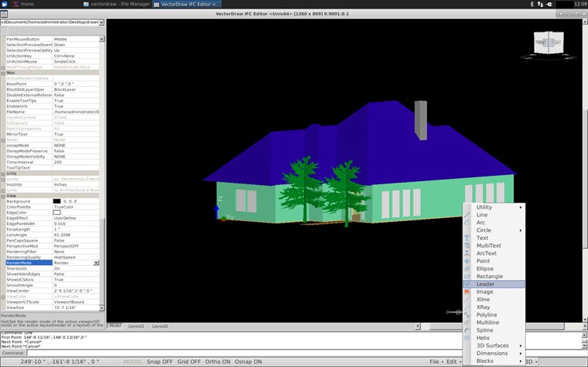Open the 3D Surfaces submenu
Viewport: 588px width, 367px height.
tap(494, 346)
